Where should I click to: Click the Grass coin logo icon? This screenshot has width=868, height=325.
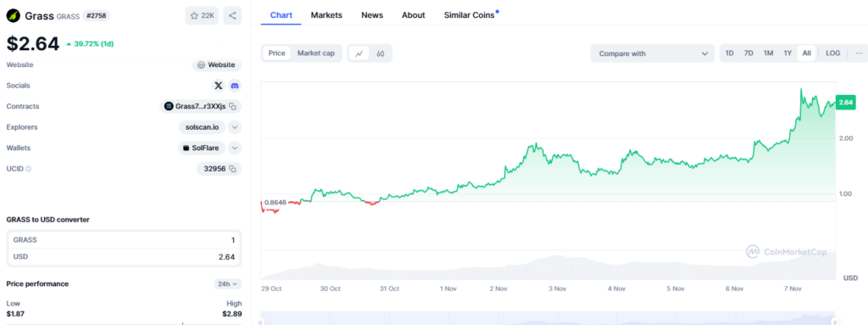coord(14,15)
